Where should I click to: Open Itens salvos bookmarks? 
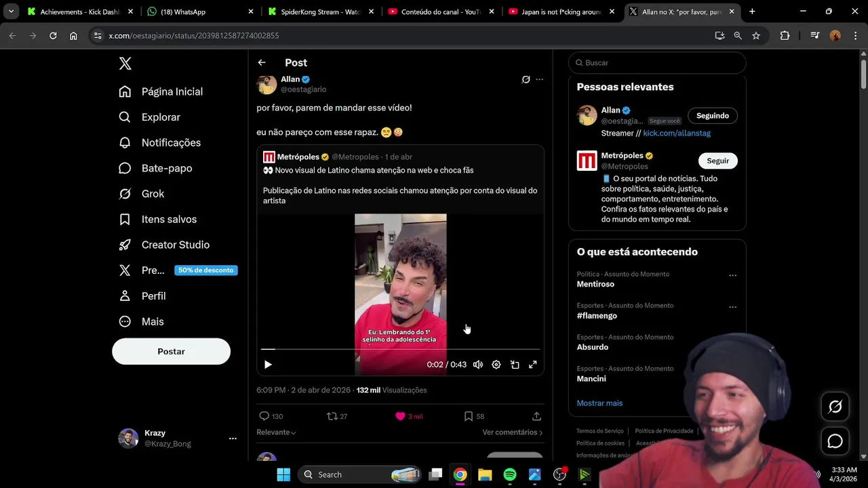pos(157,219)
